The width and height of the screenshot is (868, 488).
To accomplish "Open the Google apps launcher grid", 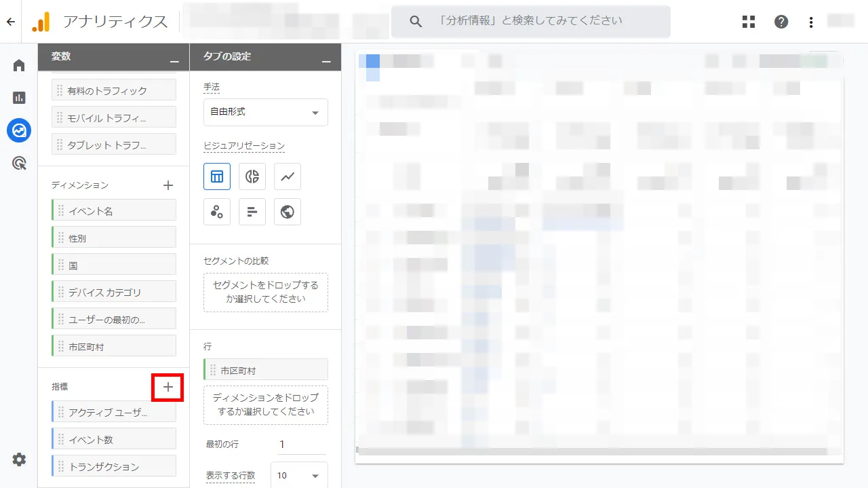I will [x=748, y=21].
